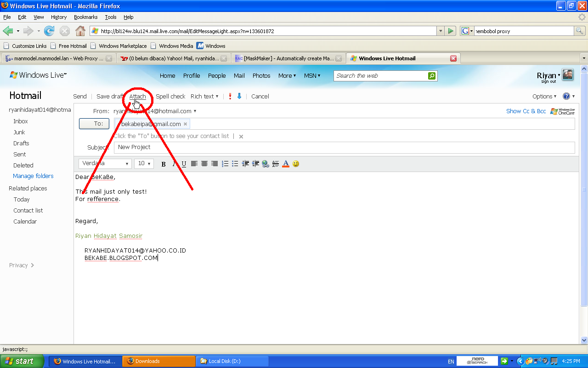Reload the page in Firefox
The width and height of the screenshot is (588, 368).
49,31
